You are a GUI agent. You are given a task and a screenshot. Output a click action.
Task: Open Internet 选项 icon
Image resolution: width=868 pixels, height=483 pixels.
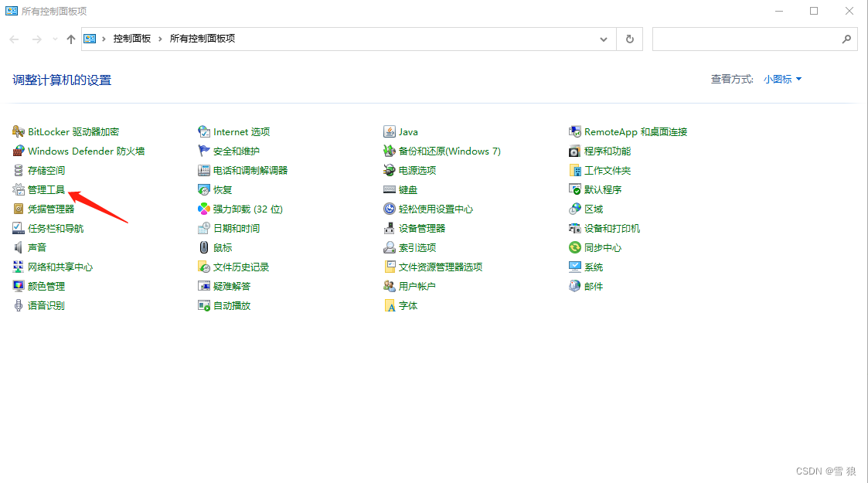(204, 131)
